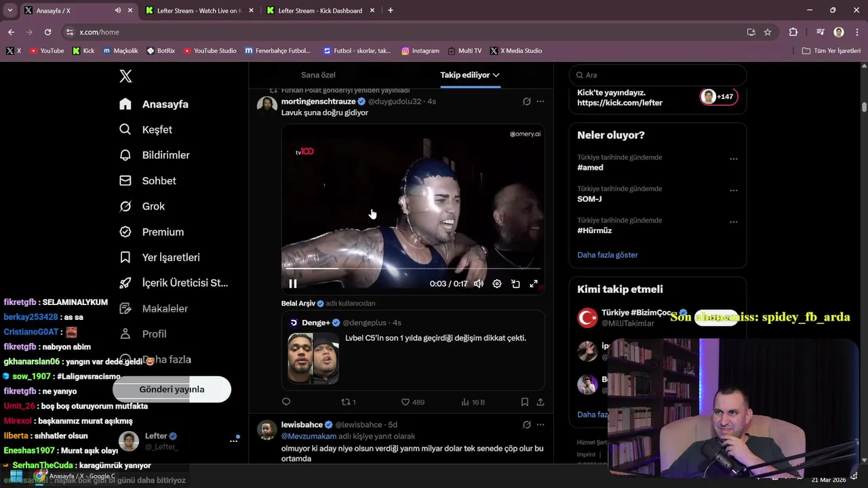Open video picture-in-picture dock icon
868x488 pixels.
coord(515,284)
